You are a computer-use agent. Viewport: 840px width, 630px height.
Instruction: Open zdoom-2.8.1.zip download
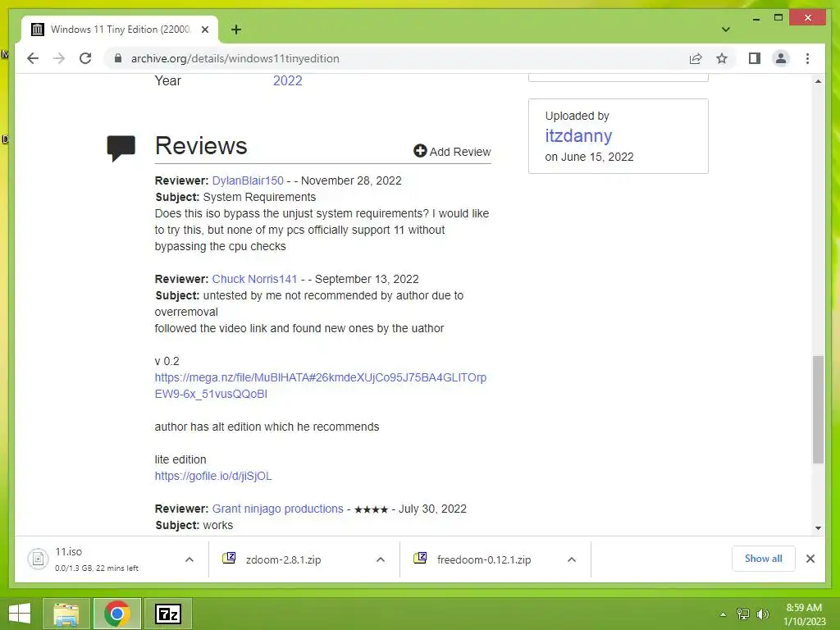[x=283, y=559]
